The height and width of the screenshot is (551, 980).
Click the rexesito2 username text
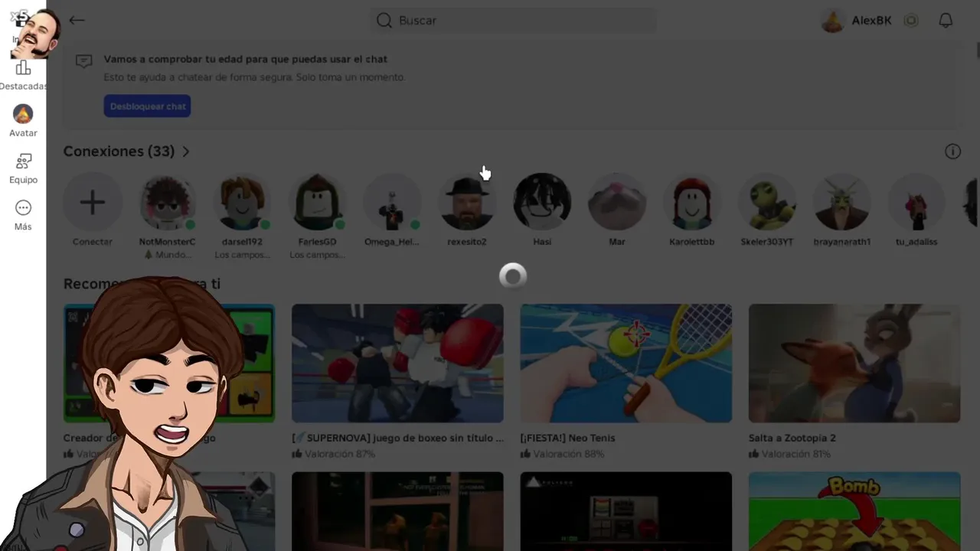tap(467, 242)
